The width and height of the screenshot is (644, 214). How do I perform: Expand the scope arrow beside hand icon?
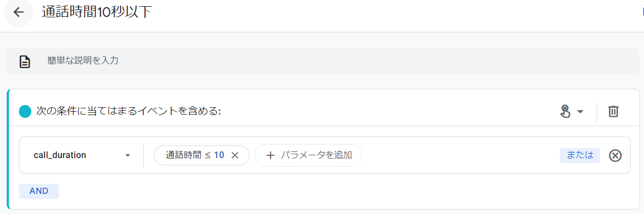(x=580, y=112)
